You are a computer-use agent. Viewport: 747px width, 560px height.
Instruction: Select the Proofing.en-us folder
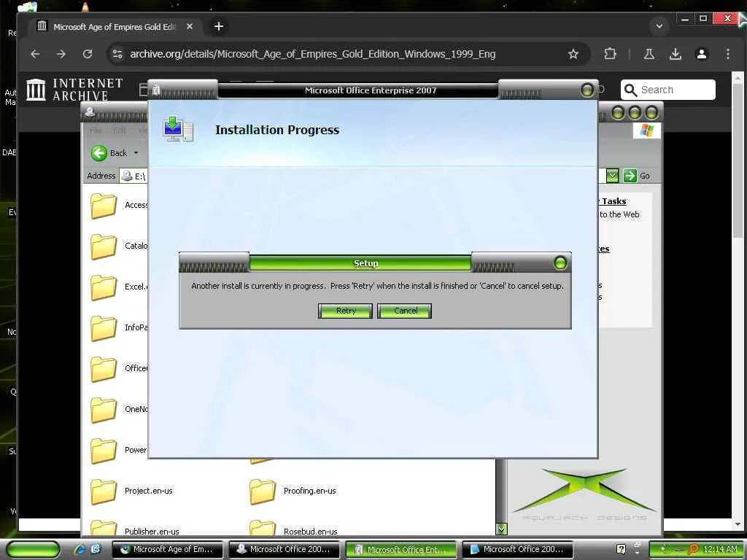point(293,491)
